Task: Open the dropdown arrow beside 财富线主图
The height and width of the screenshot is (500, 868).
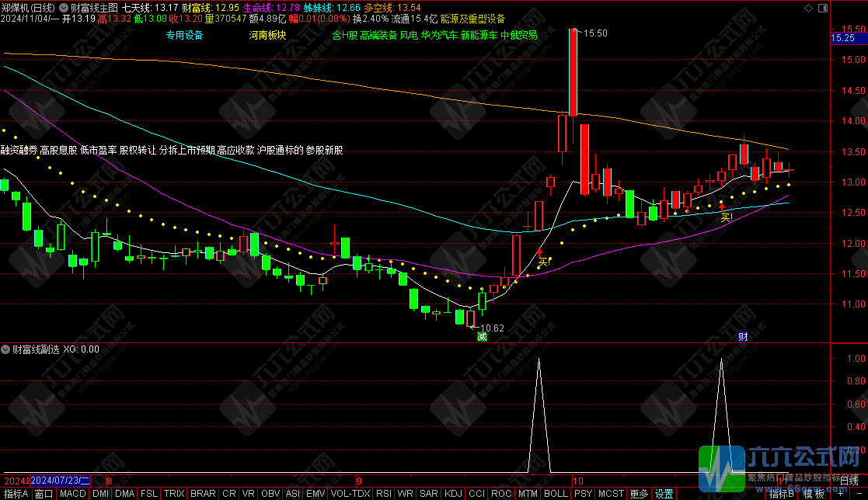Action: [x=64, y=7]
